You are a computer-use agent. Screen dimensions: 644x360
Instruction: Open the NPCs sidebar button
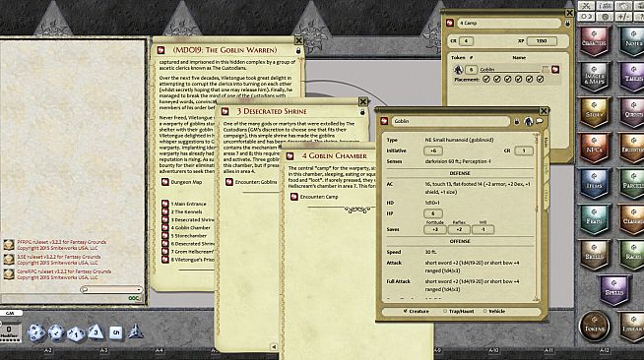[x=594, y=149]
